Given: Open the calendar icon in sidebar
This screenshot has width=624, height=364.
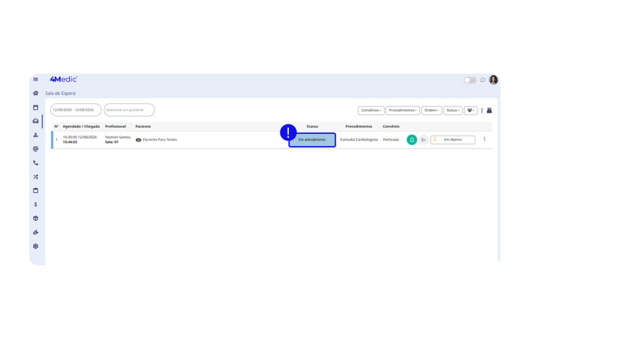Looking at the screenshot, I should pyautogui.click(x=35, y=107).
